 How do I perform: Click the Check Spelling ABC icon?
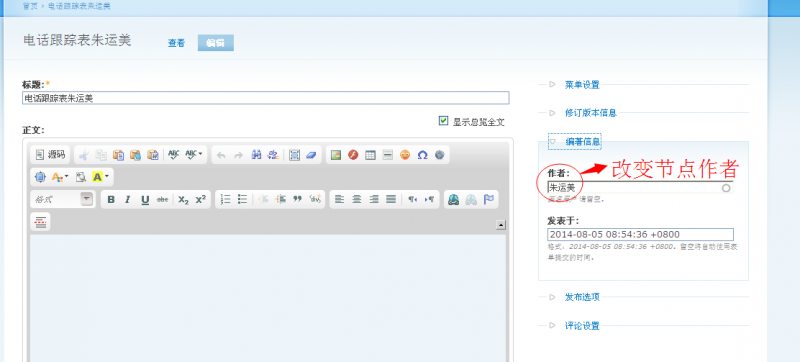coord(173,154)
